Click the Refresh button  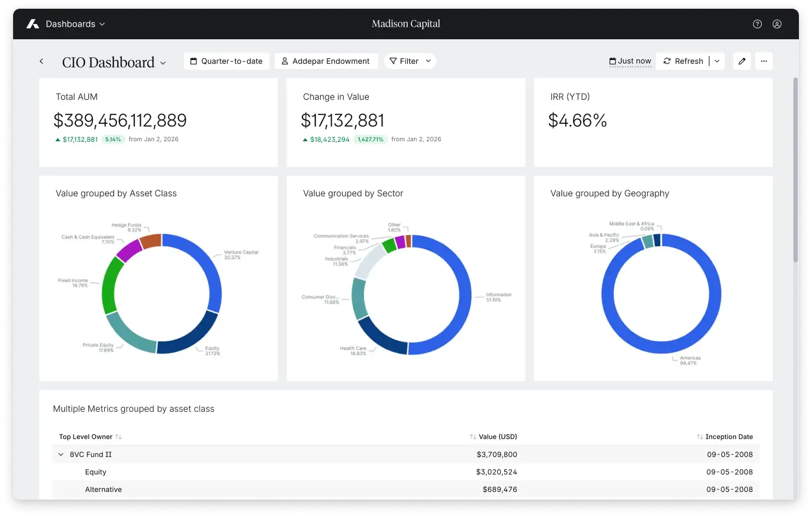pos(683,61)
